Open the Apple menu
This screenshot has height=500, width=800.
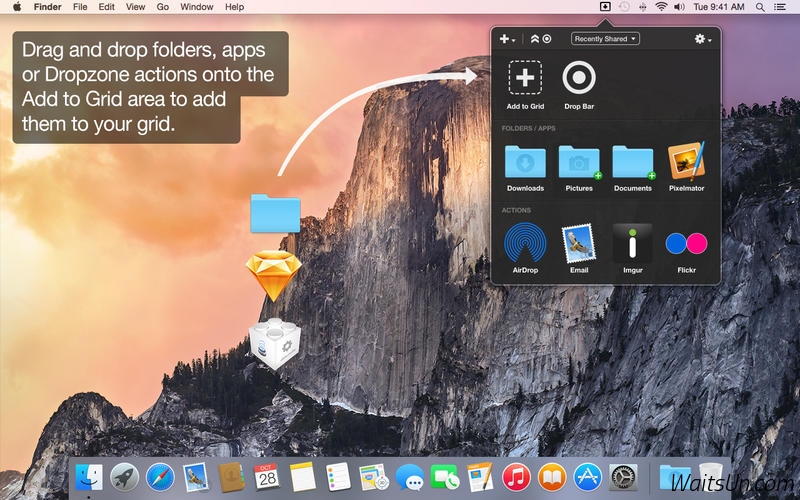[17, 7]
